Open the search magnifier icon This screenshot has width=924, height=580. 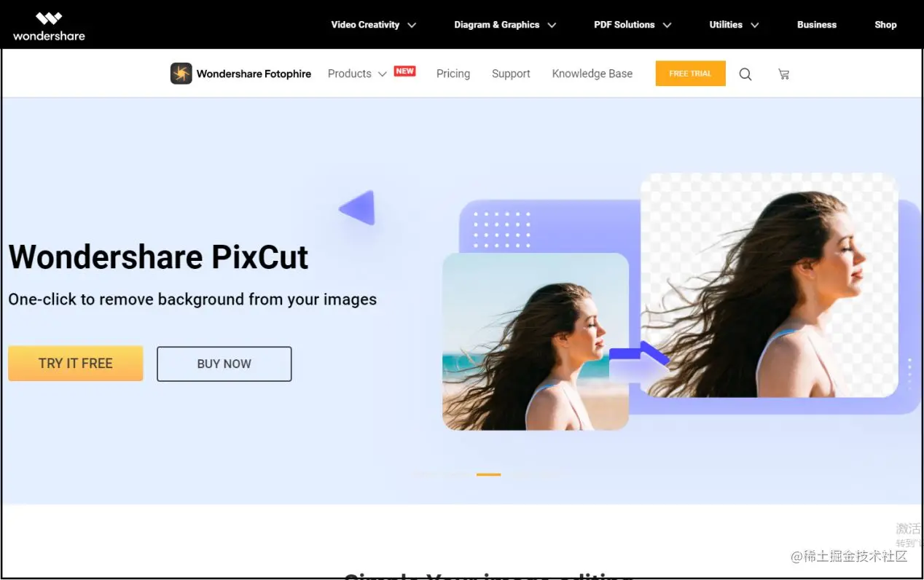pos(745,74)
